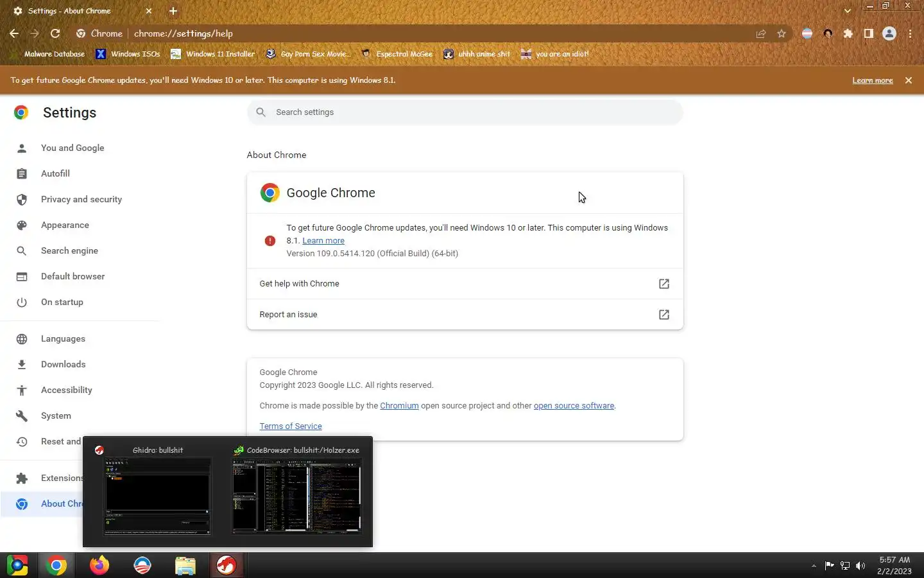This screenshot has height=578, width=924.
Task: Open On startup settings section
Action: pos(62,302)
